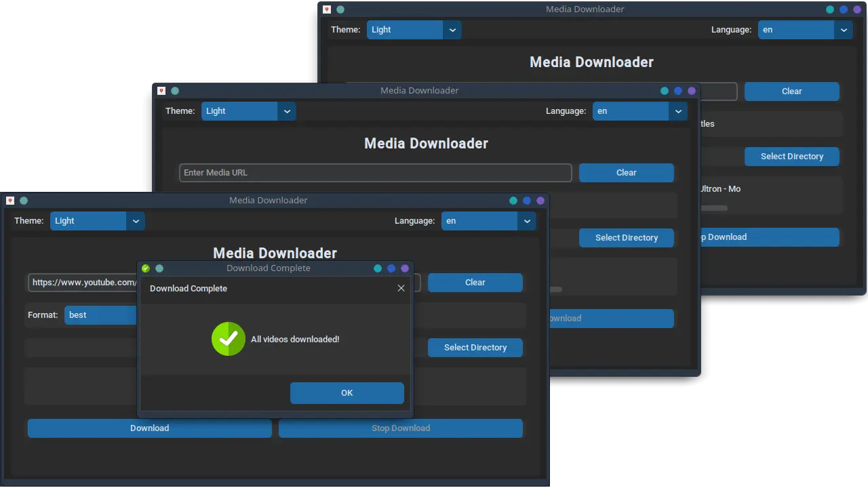868x488 pixels.
Task: Click purple button on Download Complete title bar
Action: [405, 268]
